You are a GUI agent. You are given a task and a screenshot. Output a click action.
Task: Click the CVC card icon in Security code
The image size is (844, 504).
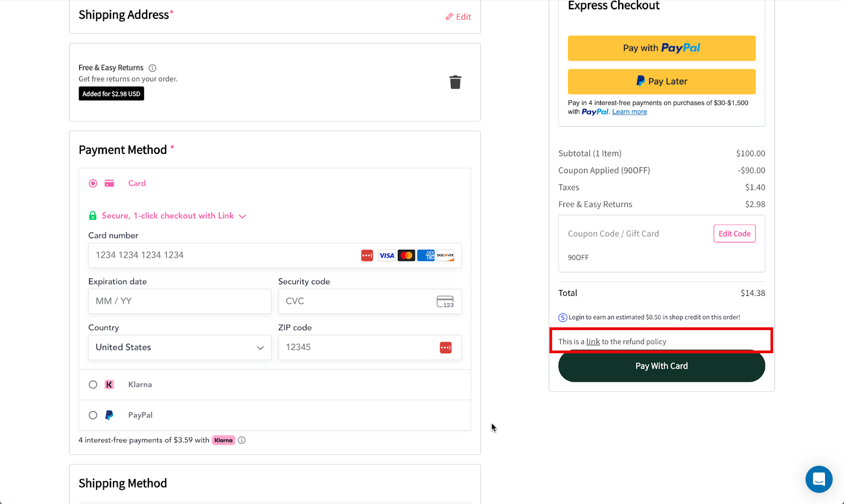point(445,302)
